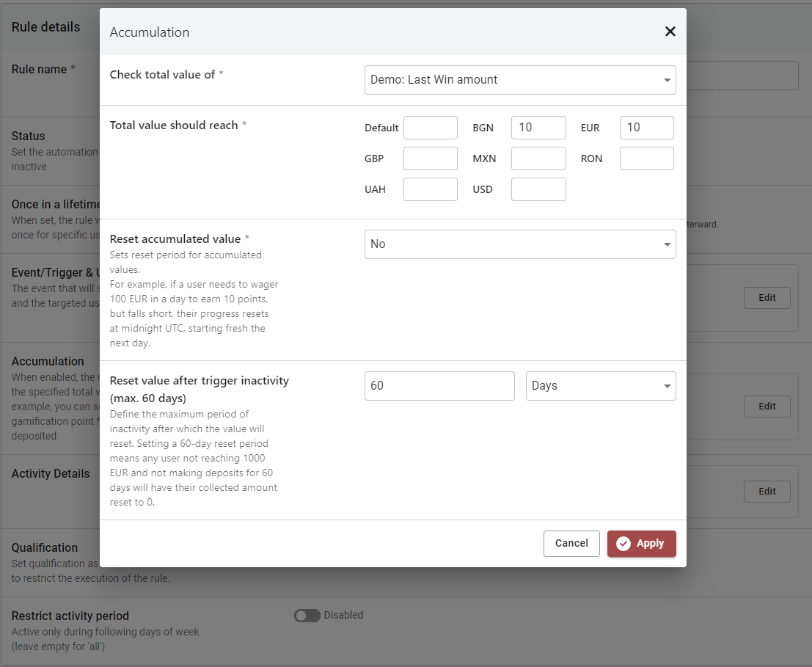Screen dimensions: 812x667
Task: Focus the RON value input field
Action: pos(646,158)
